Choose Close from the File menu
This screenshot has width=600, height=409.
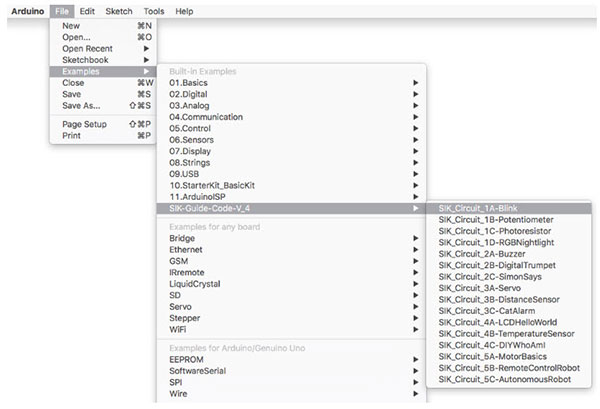[x=103, y=83]
